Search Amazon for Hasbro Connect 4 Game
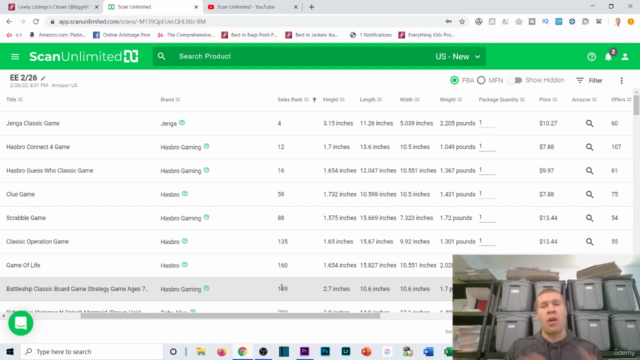 pos(589,147)
